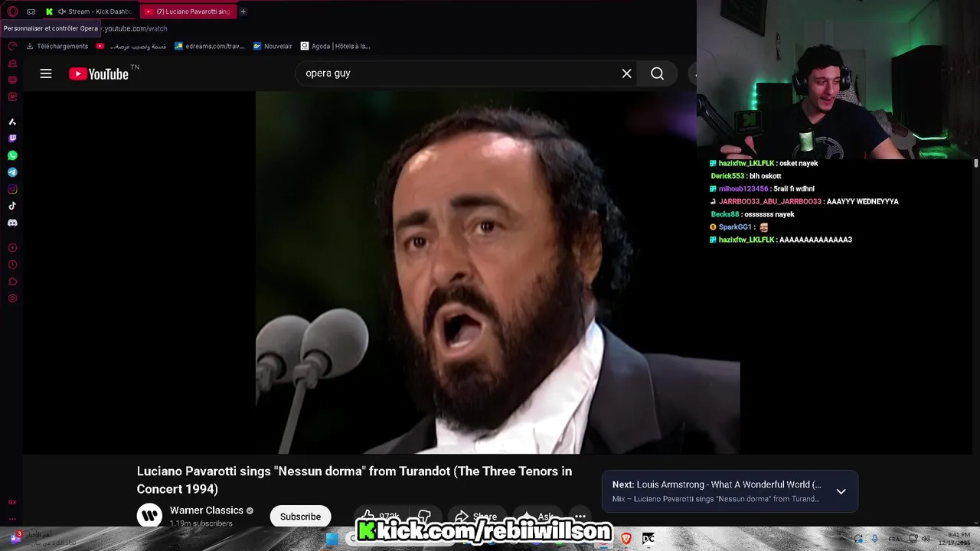The image size is (980, 551).
Task: Open the Warner Classics channel name
Action: point(207,510)
